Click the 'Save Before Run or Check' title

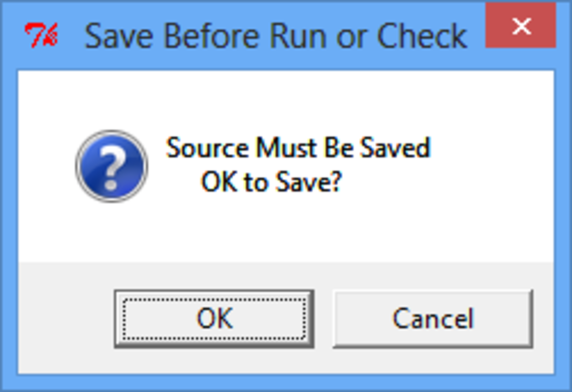pyautogui.click(x=276, y=36)
